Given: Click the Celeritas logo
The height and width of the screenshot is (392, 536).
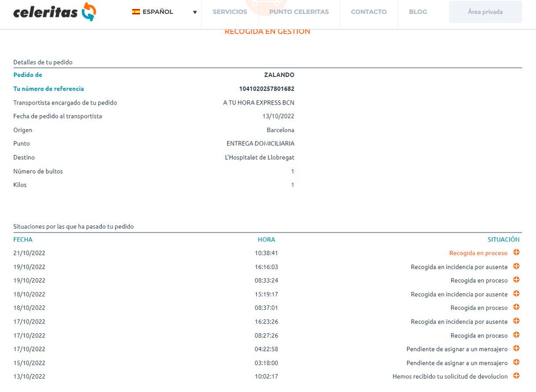Looking at the screenshot, I should 54,12.
